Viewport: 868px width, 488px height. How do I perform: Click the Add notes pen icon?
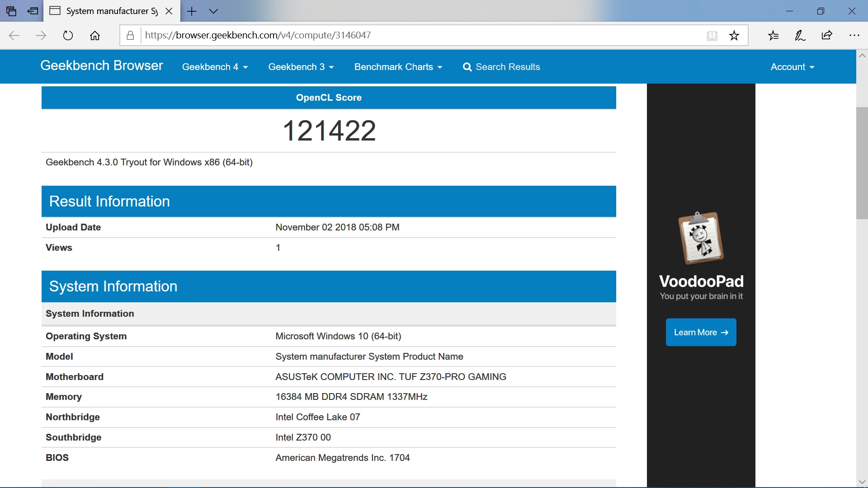coord(800,35)
